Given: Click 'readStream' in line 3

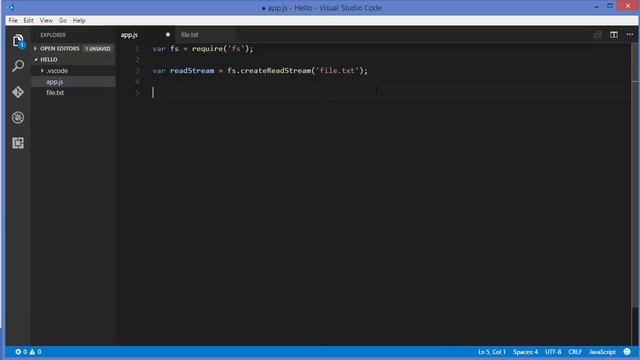Looking at the screenshot, I should (x=192, y=71).
